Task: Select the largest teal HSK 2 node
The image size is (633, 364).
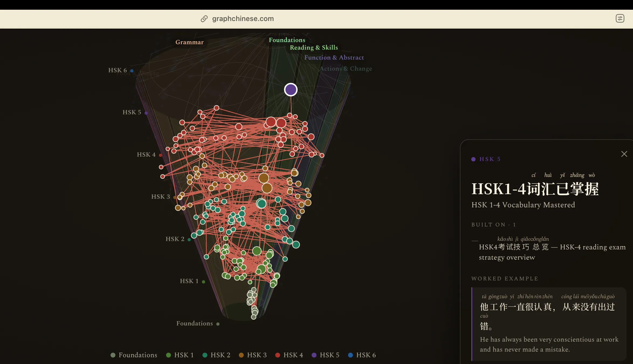Action: pyautogui.click(x=261, y=204)
